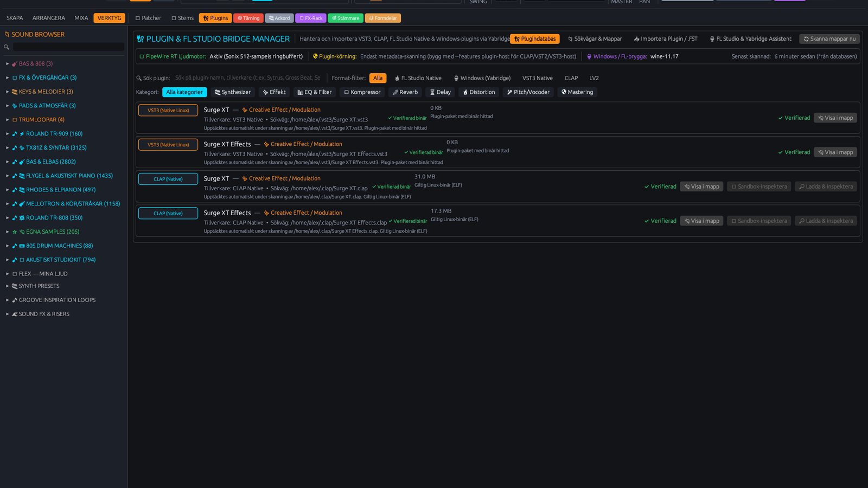This screenshot has width=868, height=488.
Task: Select the Synthesizer category filter
Action: coord(233,92)
